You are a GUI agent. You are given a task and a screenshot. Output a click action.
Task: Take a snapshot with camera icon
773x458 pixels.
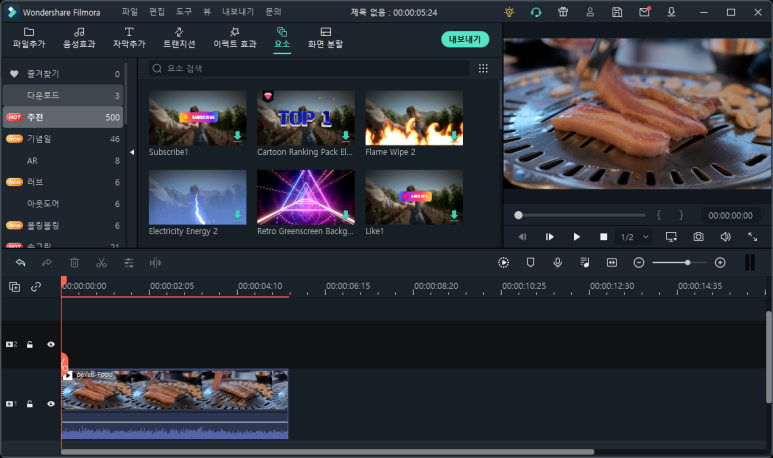pyautogui.click(x=699, y=237)
